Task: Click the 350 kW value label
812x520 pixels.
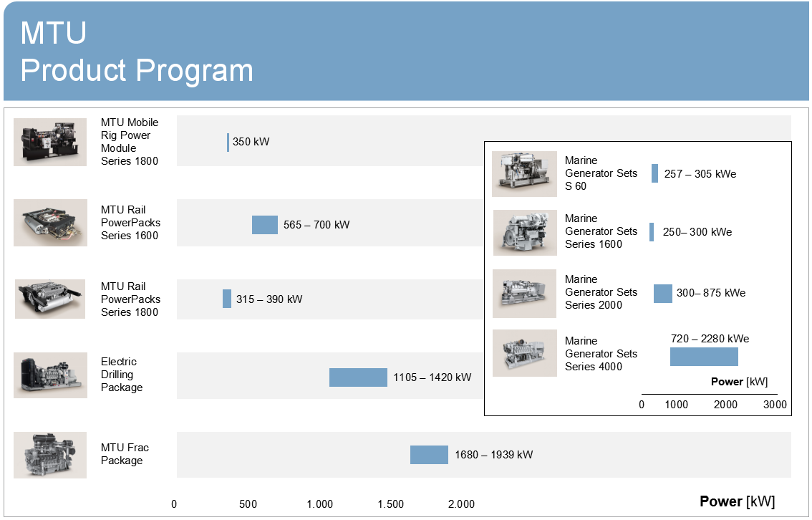Action: (251, 142)
